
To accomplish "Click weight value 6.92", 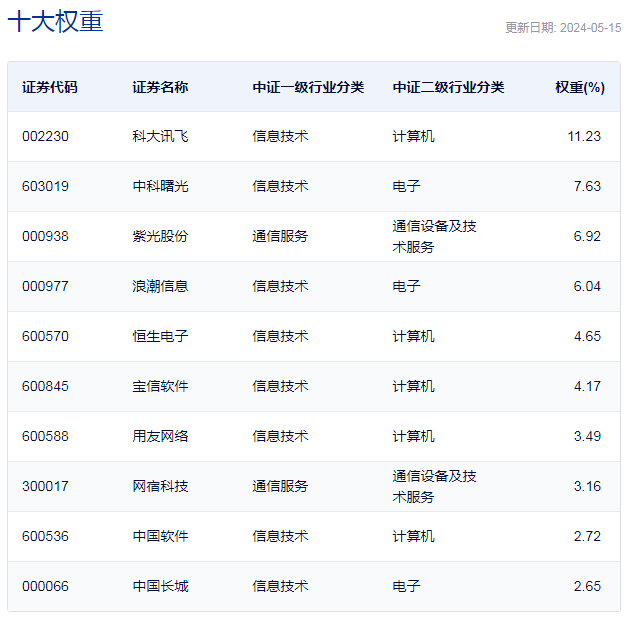I will pyautogui.click(x=587, y=236).
